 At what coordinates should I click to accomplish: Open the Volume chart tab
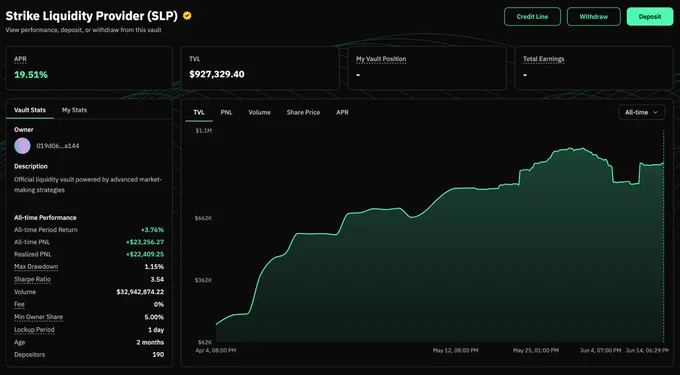pos(259,112)
